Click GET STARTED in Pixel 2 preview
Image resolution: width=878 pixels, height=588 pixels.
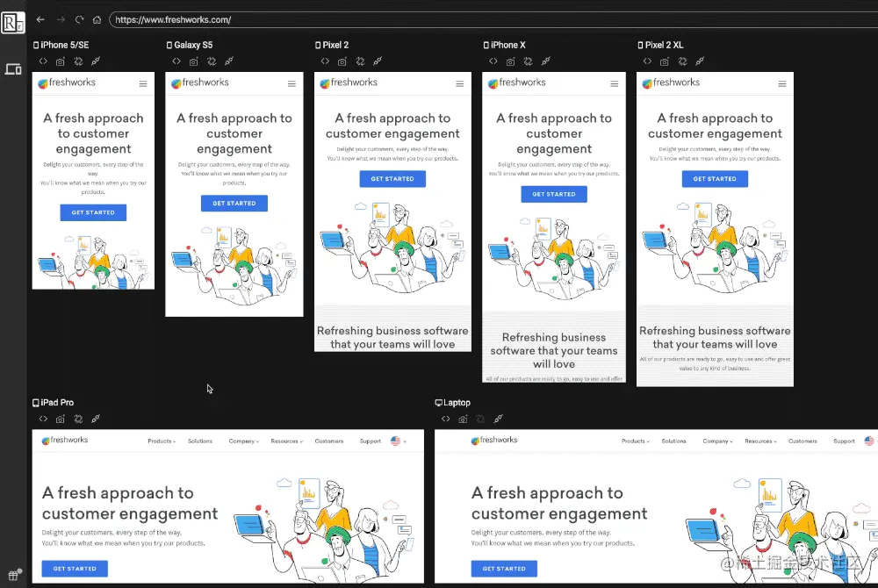pyautogui.click(x=392, y=178)
